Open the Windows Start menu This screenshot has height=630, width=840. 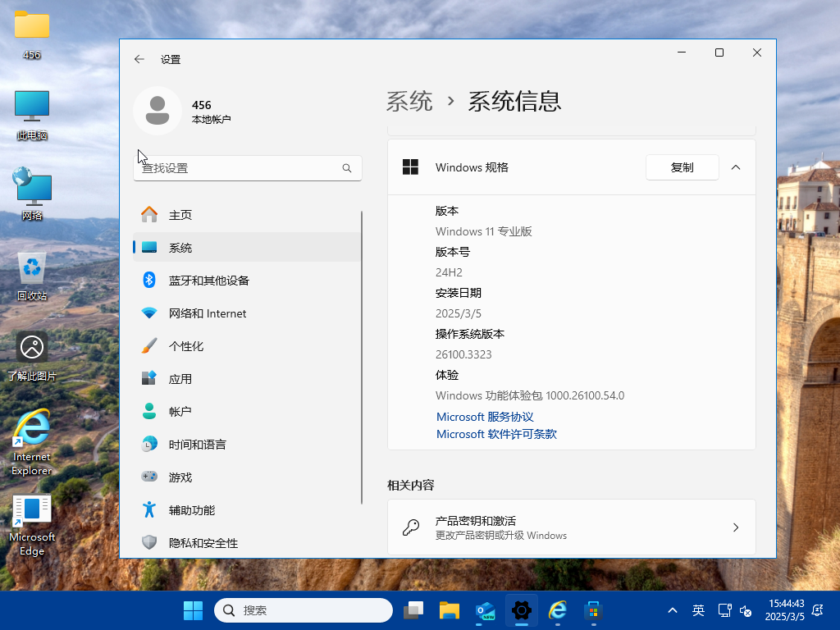[x=194, y=610]
